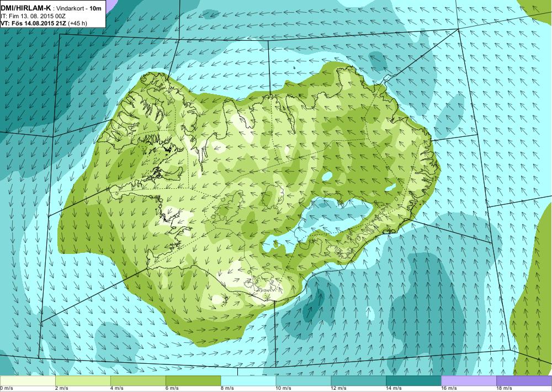Click the light teal 10–12 m/s legend swatch
Screen dimensions: 552x392
[304, 381]
